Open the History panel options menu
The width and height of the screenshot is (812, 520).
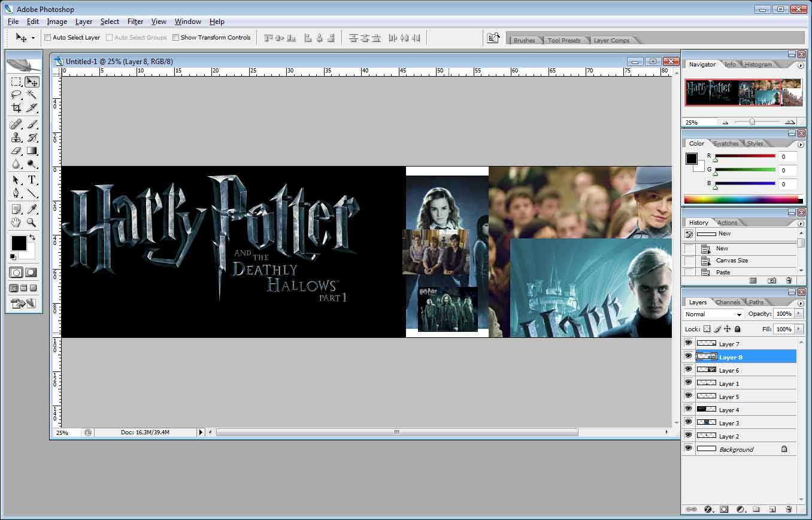pos(801,223)
